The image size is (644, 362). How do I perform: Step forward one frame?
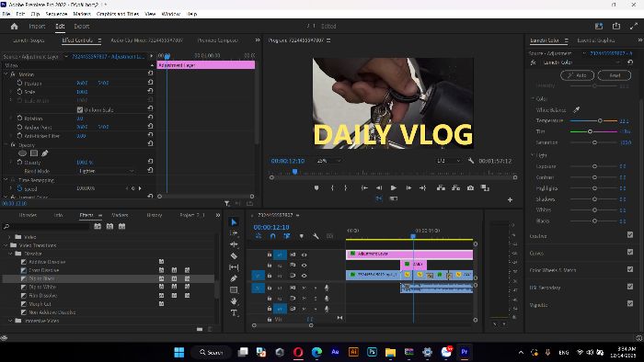(408, 187)
